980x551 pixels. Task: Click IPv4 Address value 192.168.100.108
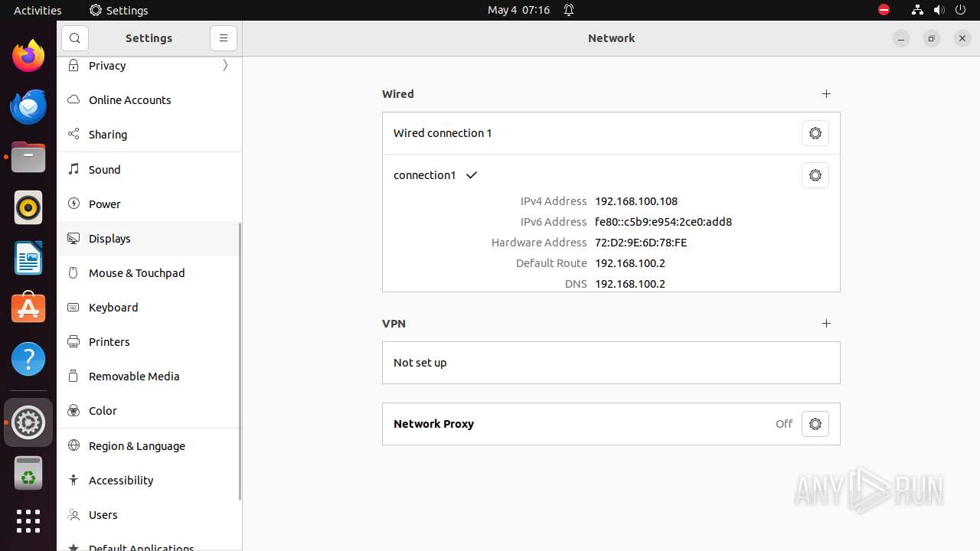(636, 201)
